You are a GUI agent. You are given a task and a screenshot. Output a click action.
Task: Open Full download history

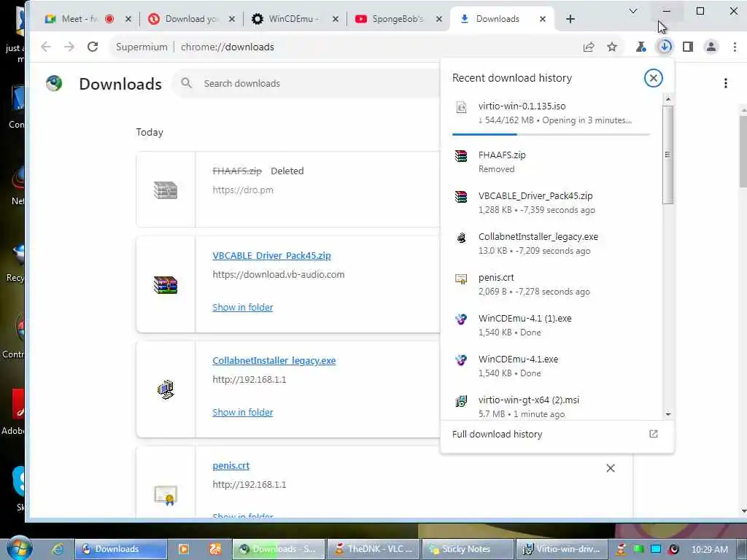(x=557, y=434)
